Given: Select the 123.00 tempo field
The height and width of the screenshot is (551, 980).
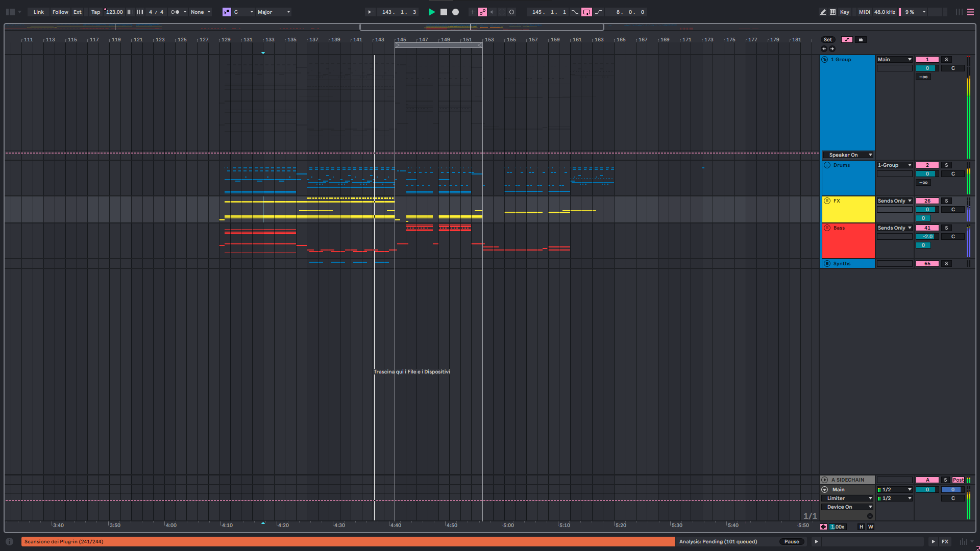Looking at the screenshot, I should coord(114,12).
